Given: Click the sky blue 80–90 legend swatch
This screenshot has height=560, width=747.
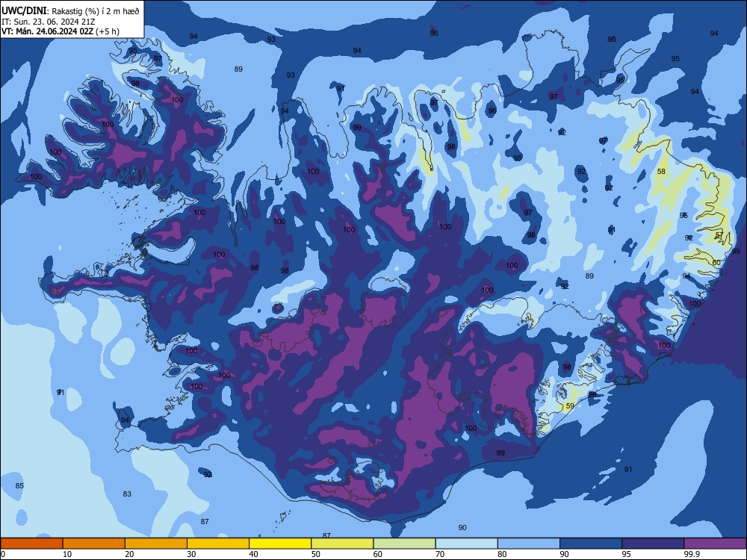Looking at the screenshot, I should coord(529,544).
